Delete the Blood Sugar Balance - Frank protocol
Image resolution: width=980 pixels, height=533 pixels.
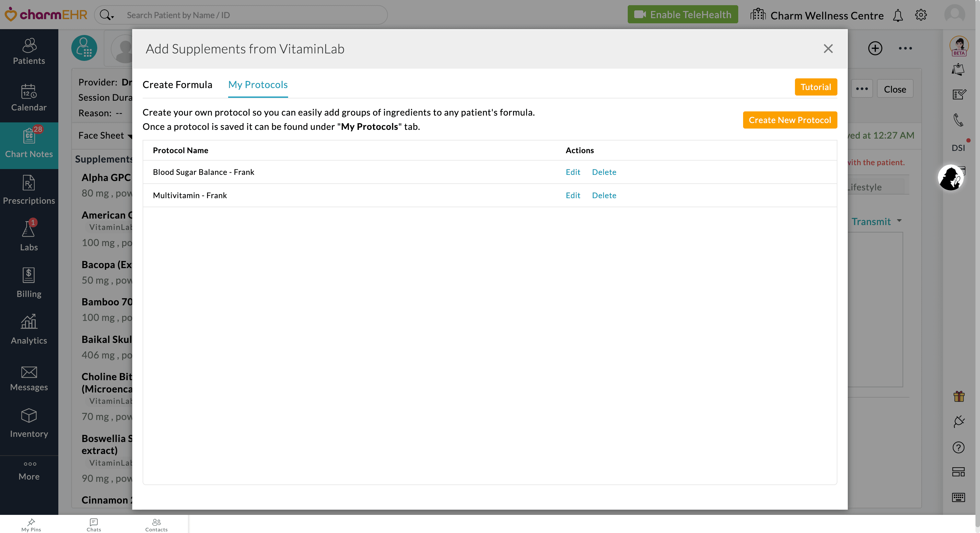(x=604, y=172)
